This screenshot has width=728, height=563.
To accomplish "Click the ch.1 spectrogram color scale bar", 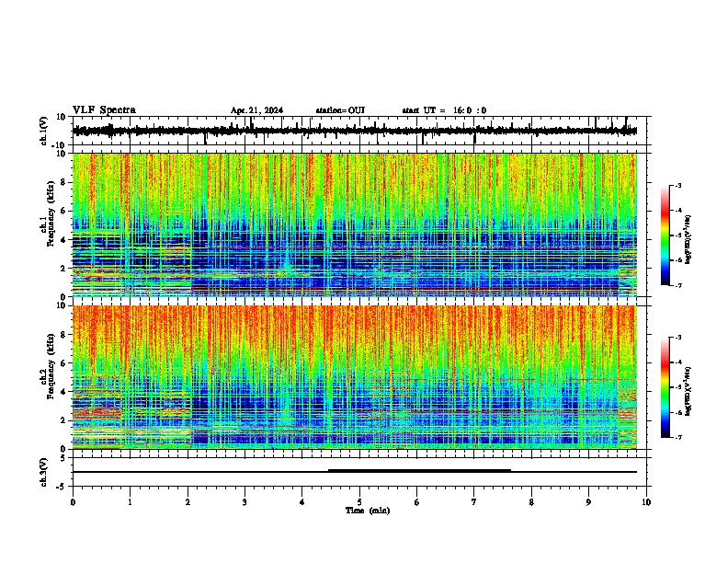I will [665, 236].
